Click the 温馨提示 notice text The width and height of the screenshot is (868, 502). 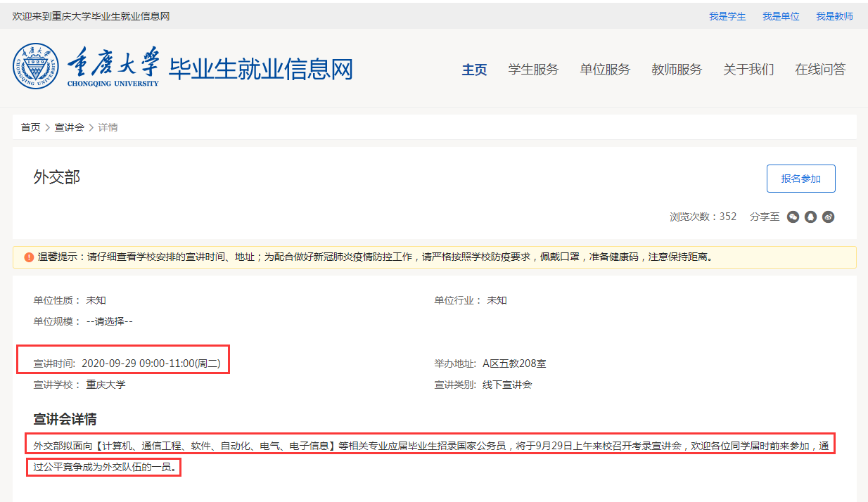point(376,257)
